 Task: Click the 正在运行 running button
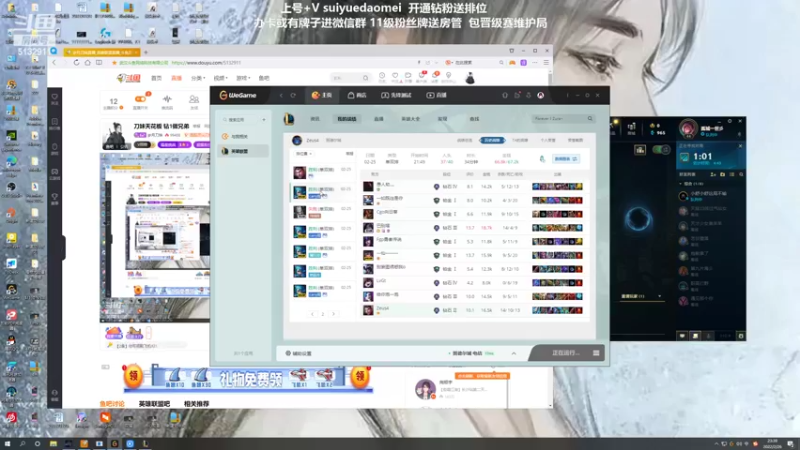[565, 353]
